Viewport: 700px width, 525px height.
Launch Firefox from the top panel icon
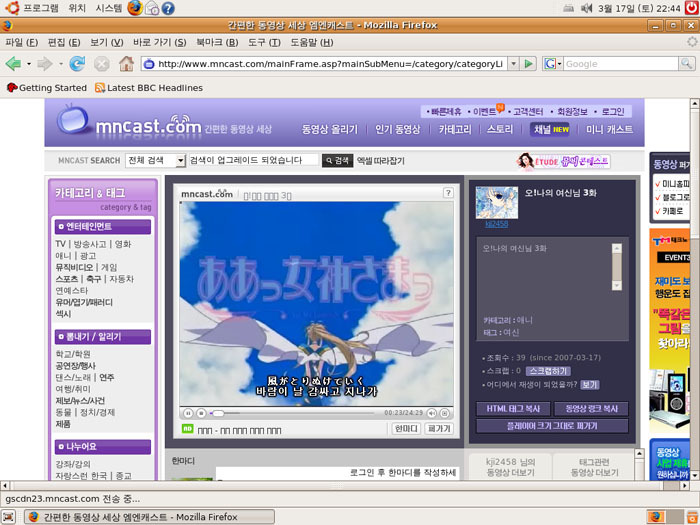pyautogui.click(x=135, y=8)
